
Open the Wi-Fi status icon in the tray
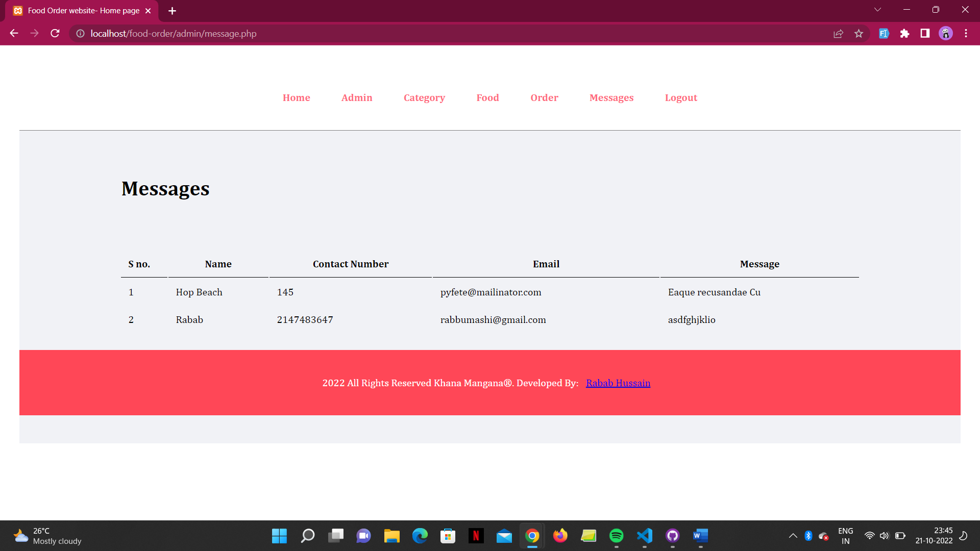[869, 536]
